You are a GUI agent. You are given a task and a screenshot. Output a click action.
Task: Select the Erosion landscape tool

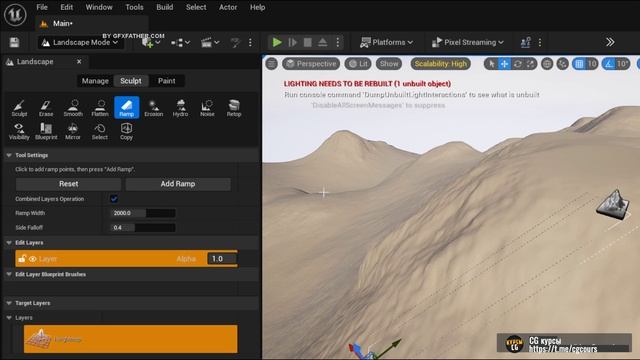153,108
